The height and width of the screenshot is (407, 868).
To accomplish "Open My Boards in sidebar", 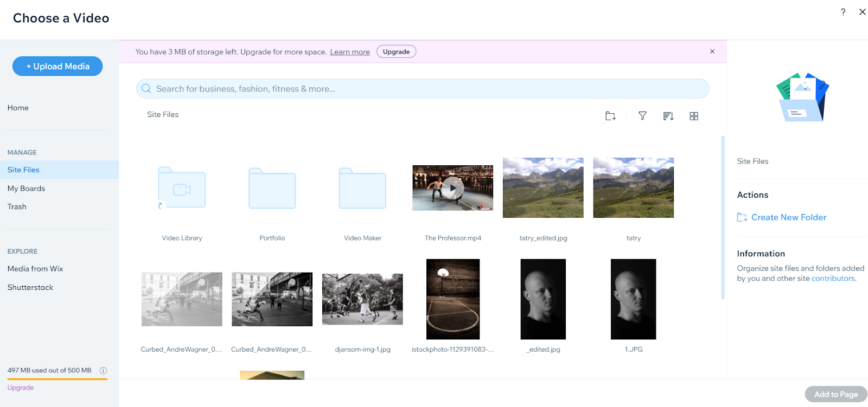I will [26, 189].
